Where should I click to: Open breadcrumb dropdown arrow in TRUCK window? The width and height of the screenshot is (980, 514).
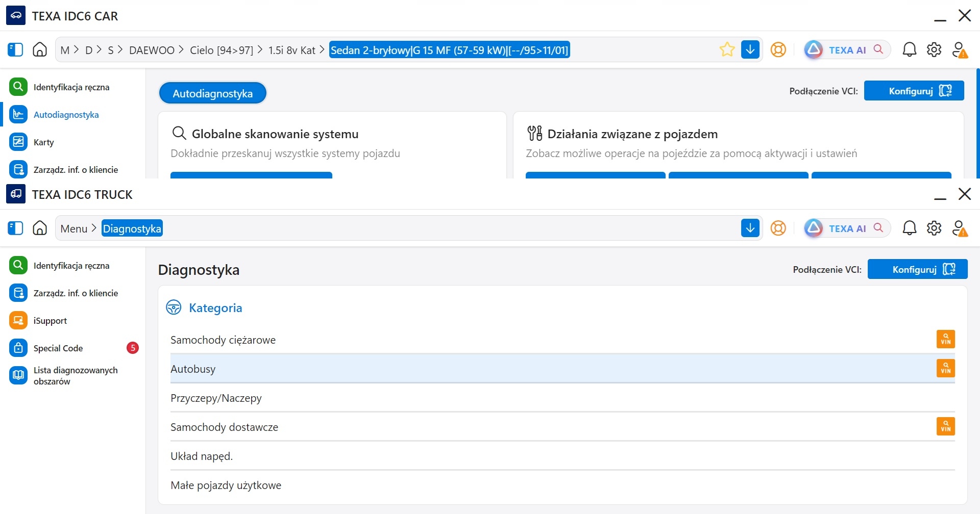pos(750,228)
